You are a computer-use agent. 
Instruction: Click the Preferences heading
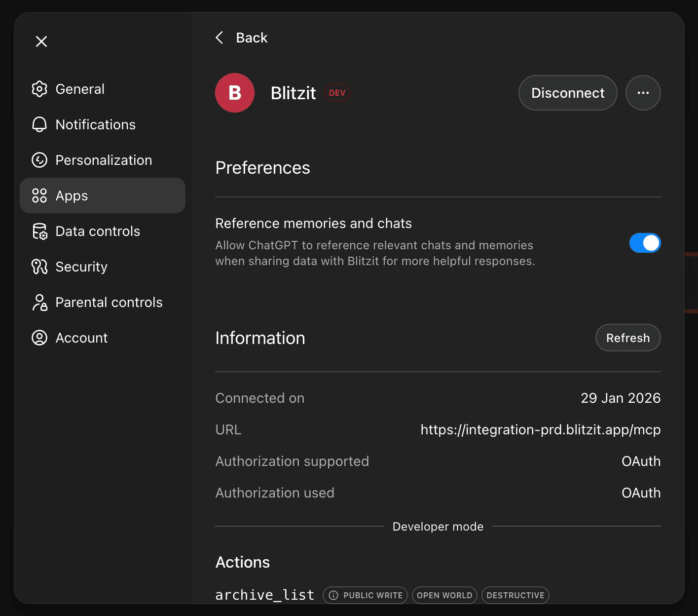(263, 168)
